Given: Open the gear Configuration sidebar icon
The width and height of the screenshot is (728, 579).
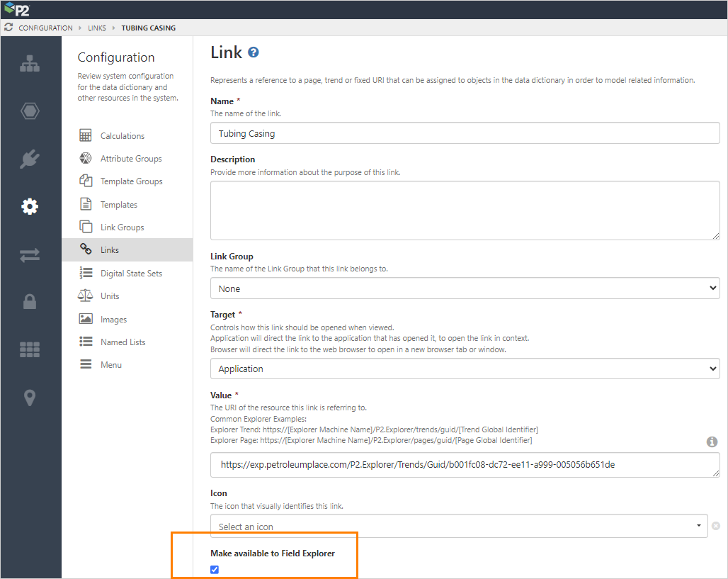Looking at the screenshot, I should [x=30, y=206].
